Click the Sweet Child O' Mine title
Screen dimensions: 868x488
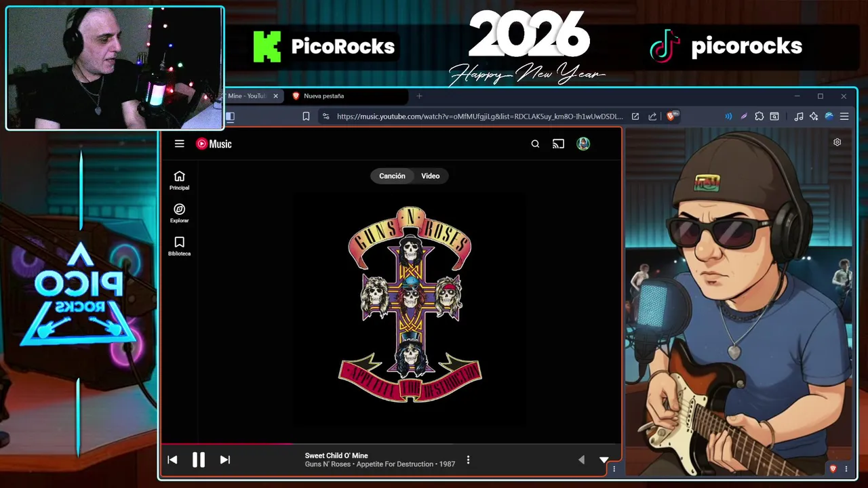point(336,455)
